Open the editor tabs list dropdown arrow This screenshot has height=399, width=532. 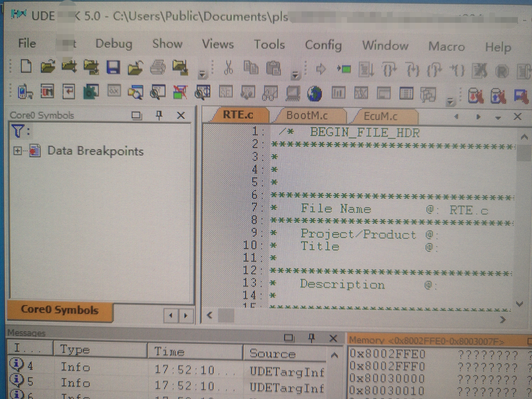[498, 117]
